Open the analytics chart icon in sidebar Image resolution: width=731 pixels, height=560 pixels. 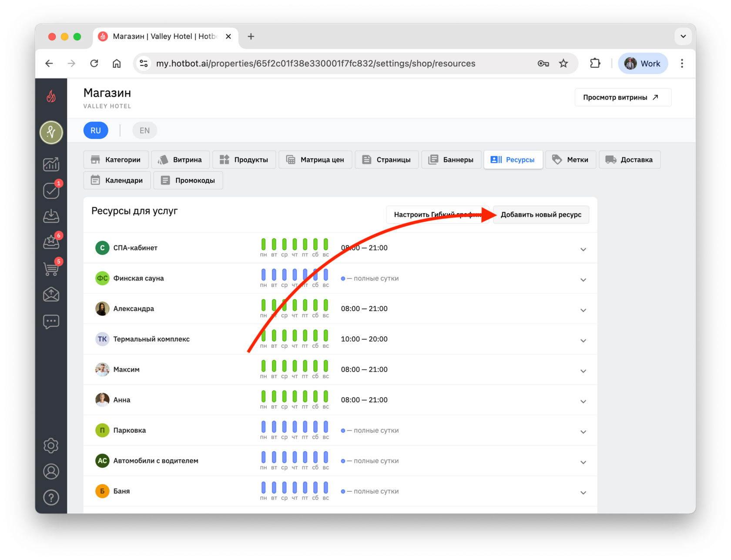coord(51,164)
